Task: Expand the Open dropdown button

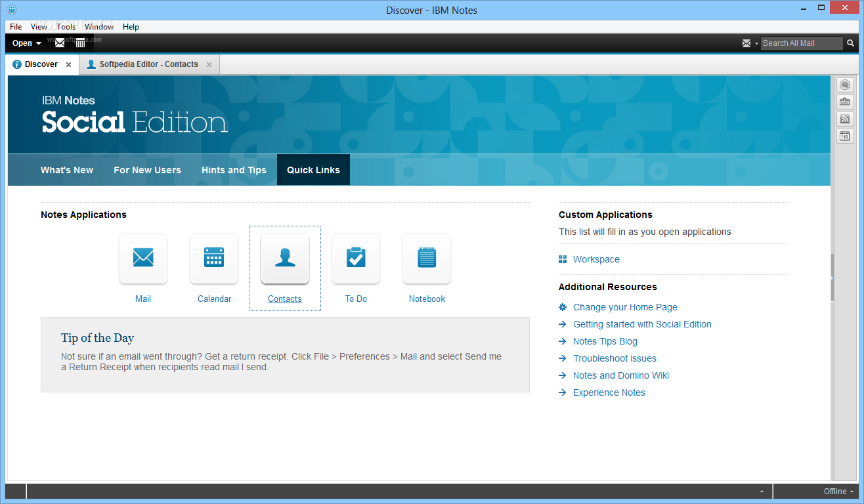Action: 27,43
